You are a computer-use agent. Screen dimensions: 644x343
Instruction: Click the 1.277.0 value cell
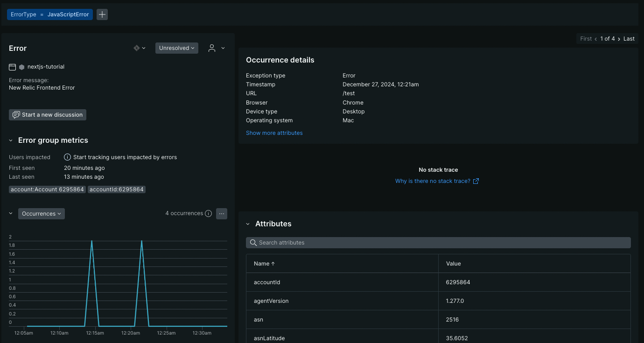pos(455,301)
